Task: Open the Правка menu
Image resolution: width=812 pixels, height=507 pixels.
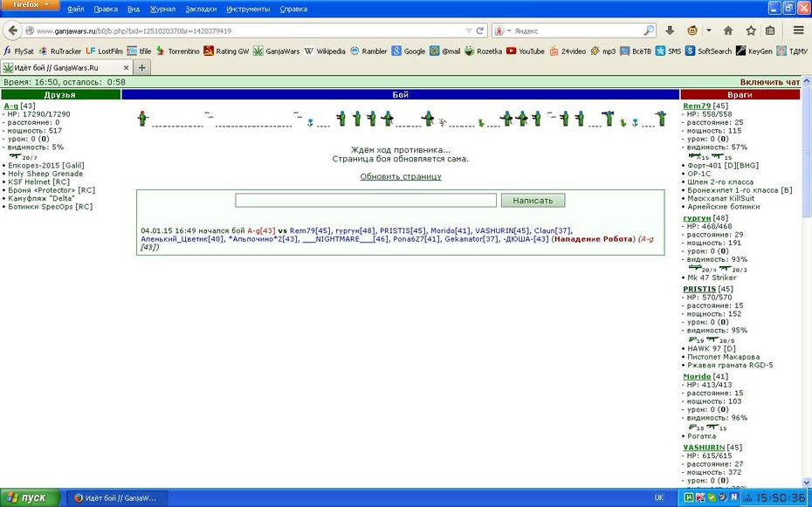Action: pos(106,10)
